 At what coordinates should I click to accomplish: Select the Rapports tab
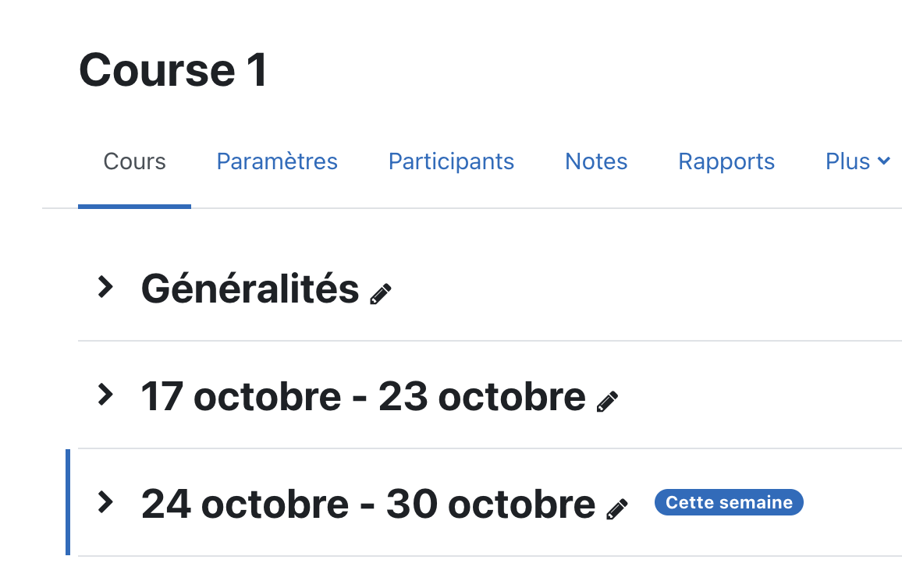click(726, 161)
